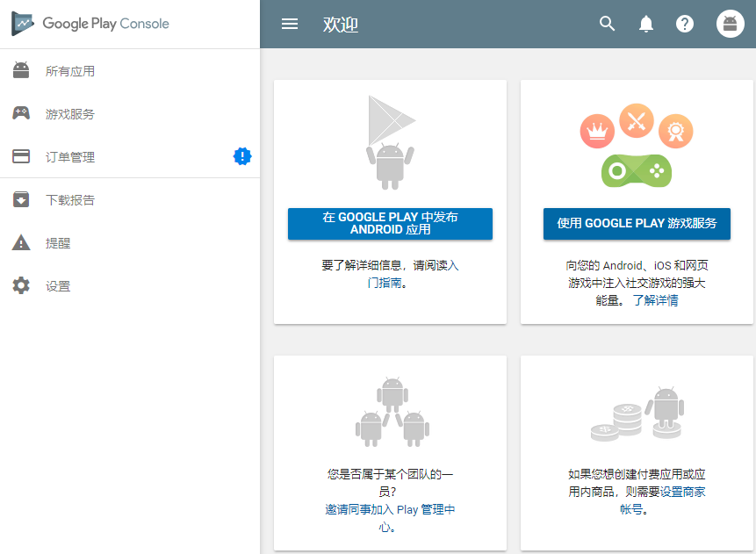This screenshot has width=756, height=554.
Task: Open notifications bell icon
Action: [x=645, y=24]
